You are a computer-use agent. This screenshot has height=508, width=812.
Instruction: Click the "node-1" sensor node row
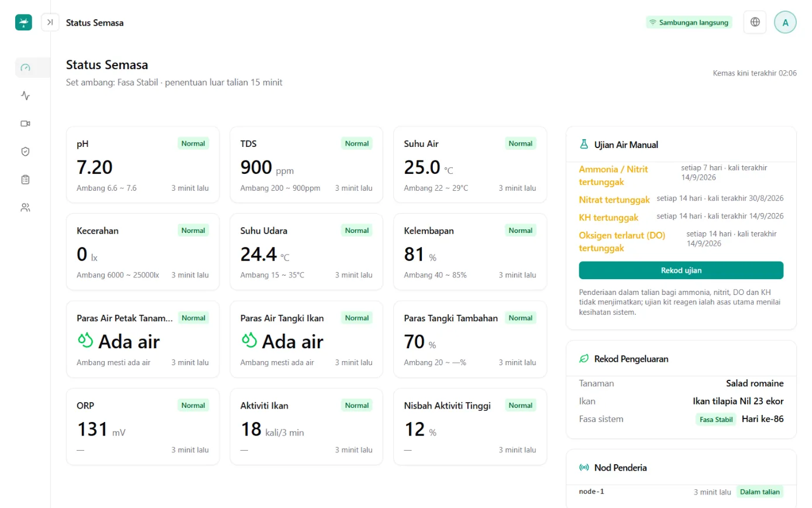(x=681, y=492)
